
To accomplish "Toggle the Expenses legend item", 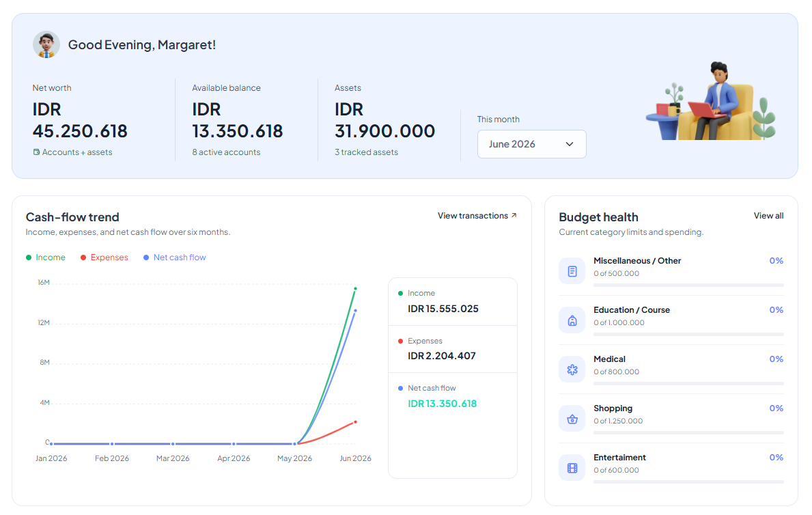I will [104, 257].
